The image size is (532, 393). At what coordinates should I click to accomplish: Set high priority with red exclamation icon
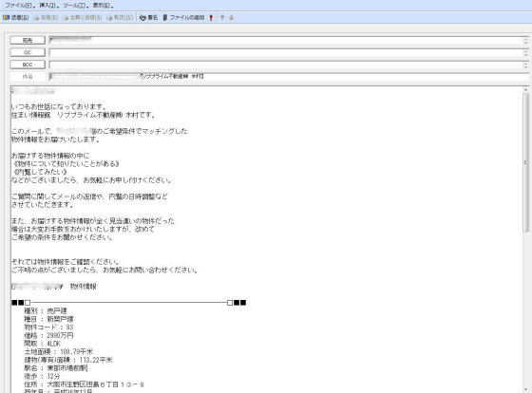(x=211, y=18)
